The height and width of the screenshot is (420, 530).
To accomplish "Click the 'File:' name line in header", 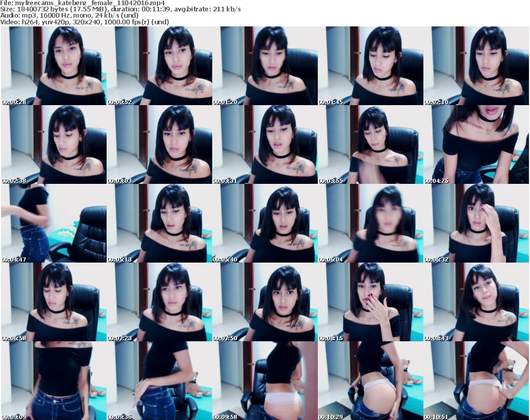I will pos(82,3).
